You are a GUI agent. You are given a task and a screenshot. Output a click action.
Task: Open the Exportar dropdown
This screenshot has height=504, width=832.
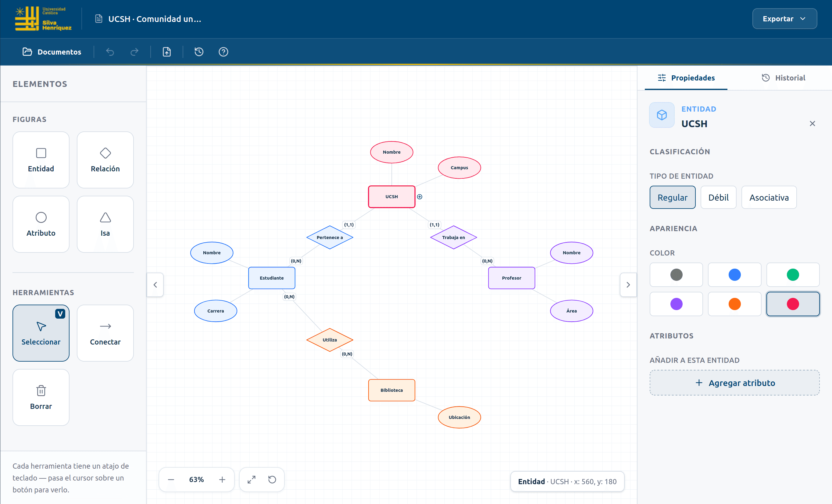[785, 19]
